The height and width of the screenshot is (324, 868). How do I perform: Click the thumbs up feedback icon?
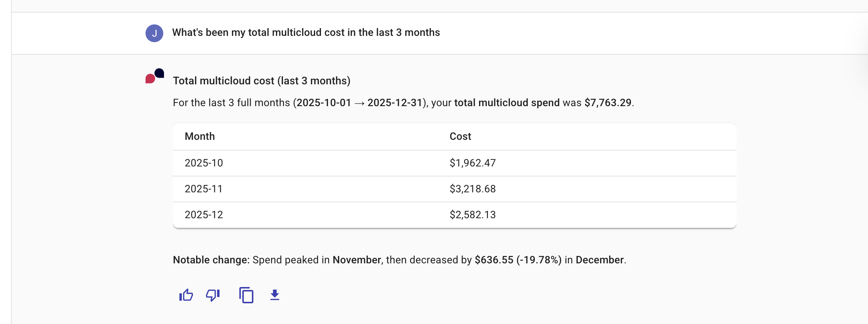186,295
